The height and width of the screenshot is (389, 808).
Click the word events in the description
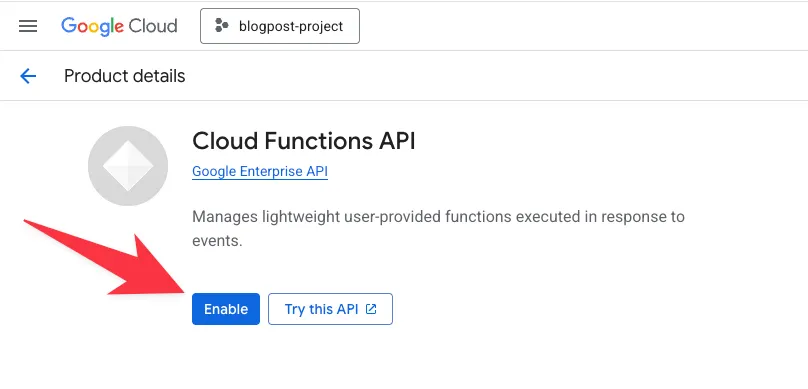[215, 241]
